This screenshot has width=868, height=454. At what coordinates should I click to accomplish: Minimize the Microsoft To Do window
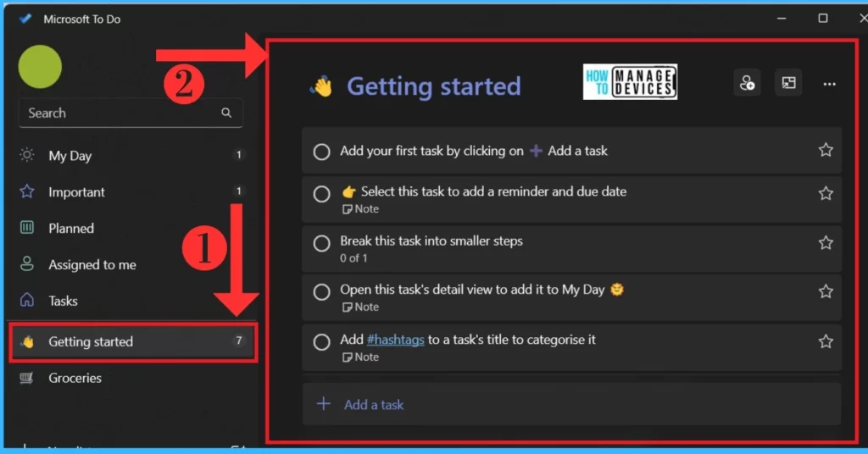tap(782, 19)
